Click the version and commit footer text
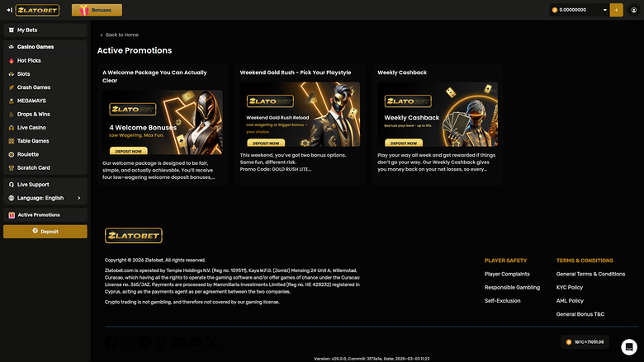The width and height of the screenshot is (644, 362). point(372,359)
